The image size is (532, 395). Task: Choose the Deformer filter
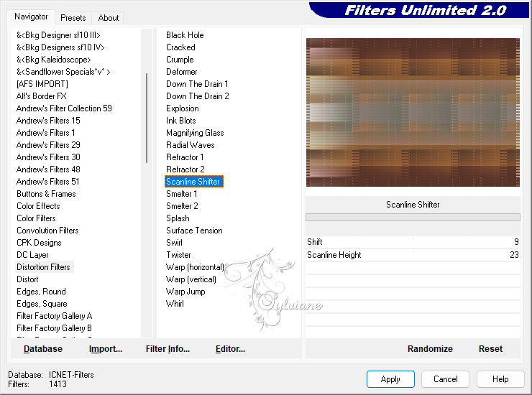pyautogui.click(x=181, y=72)
